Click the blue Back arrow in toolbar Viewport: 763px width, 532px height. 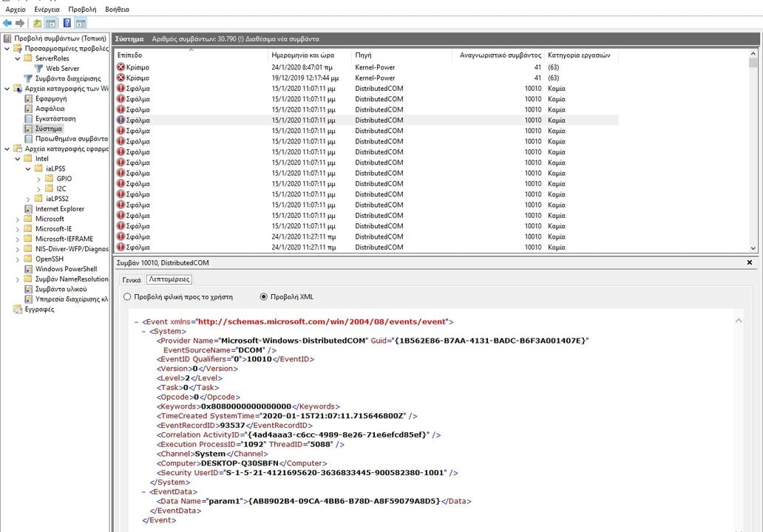(7, 24)
